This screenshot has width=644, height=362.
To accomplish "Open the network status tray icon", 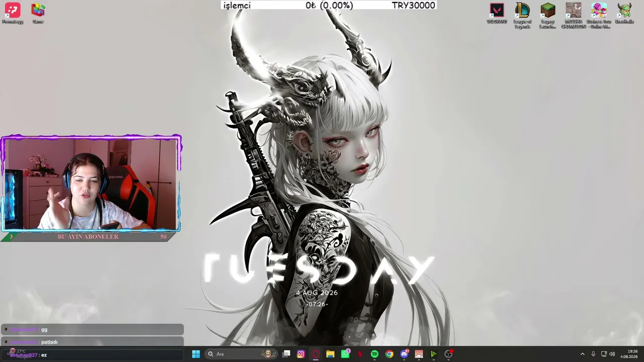I will point(604,354).
